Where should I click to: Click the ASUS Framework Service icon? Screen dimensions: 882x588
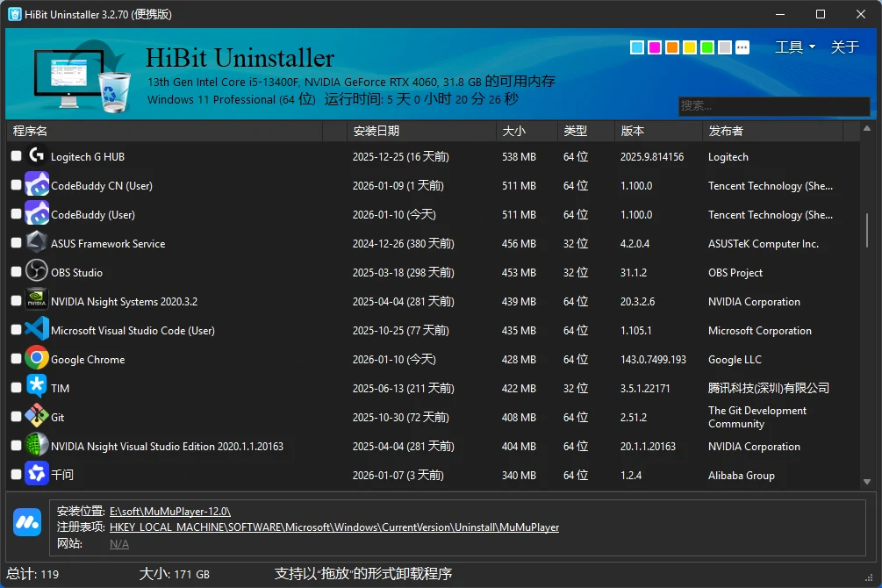(36, 243)
